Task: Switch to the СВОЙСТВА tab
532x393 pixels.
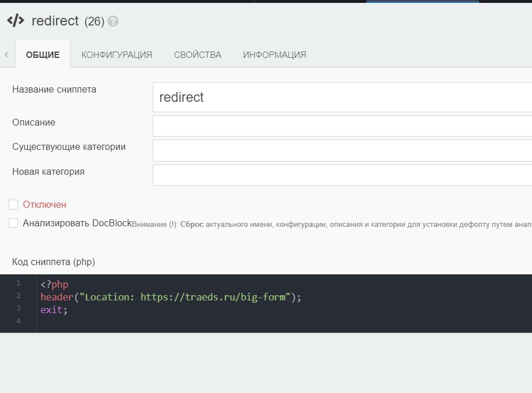Action: [x=197, y=54]
